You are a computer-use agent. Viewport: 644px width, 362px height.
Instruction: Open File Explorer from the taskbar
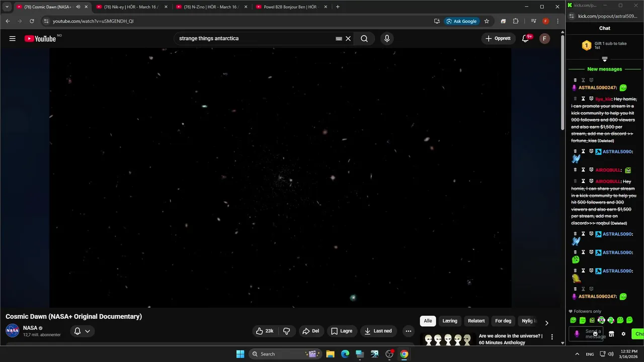point(330,354)
